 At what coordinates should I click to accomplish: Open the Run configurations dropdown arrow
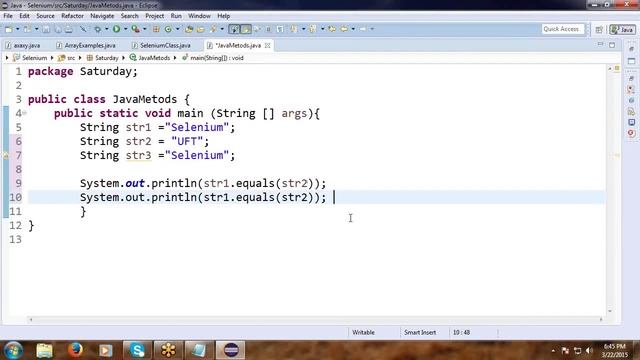coord(125,29)
